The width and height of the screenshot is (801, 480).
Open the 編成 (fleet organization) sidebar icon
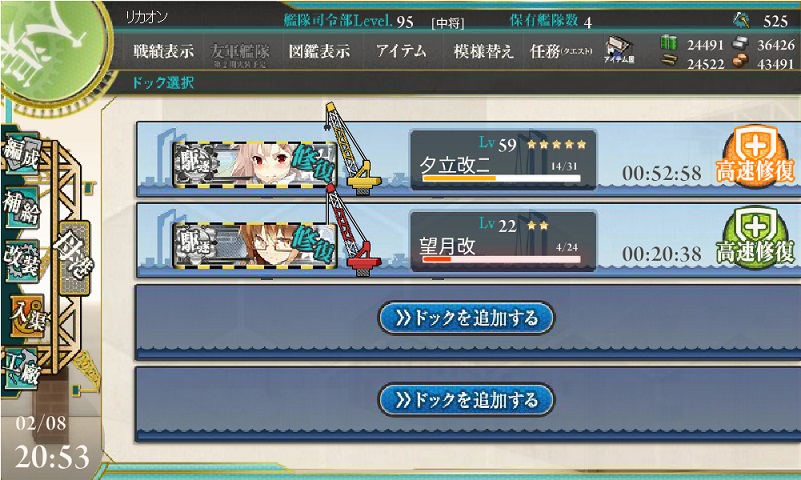(21, 154)
